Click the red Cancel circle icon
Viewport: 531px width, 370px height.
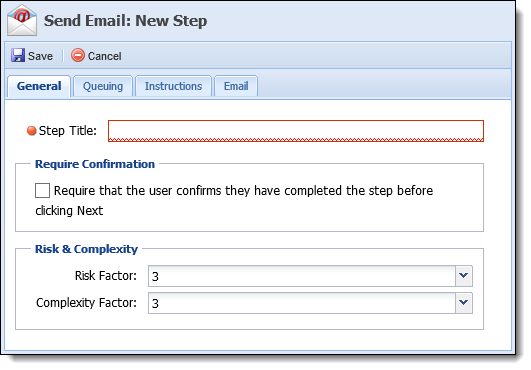pos(78,55)
